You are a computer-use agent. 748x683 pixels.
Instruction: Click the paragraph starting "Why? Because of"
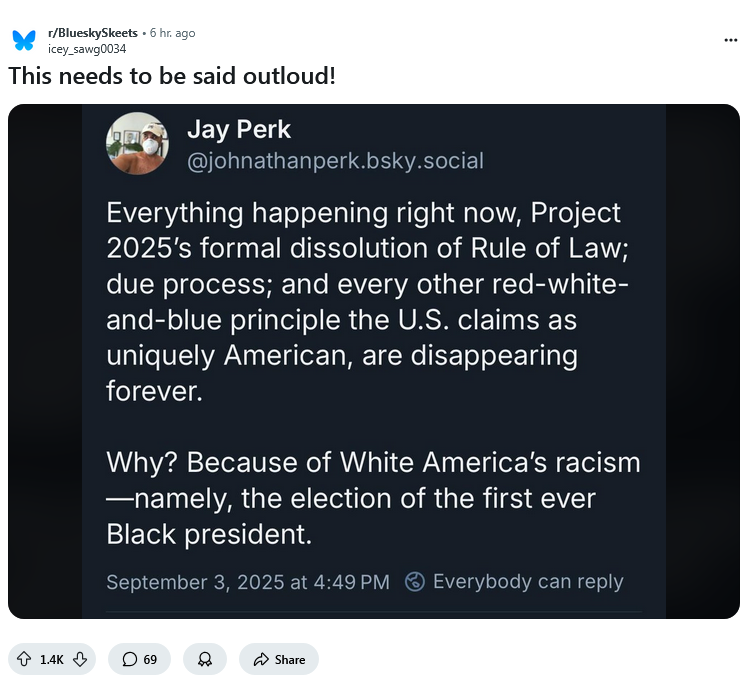(x=372, y=498)
